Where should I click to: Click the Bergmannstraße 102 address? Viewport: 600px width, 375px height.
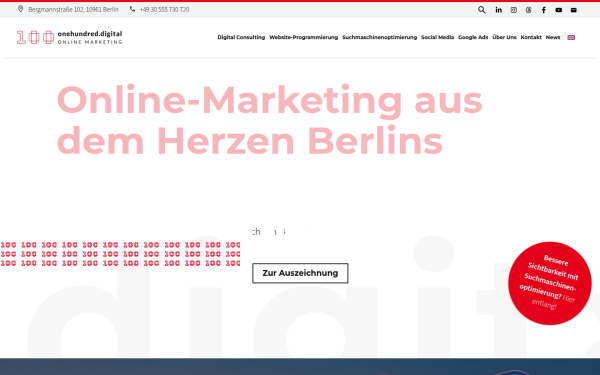73,9
